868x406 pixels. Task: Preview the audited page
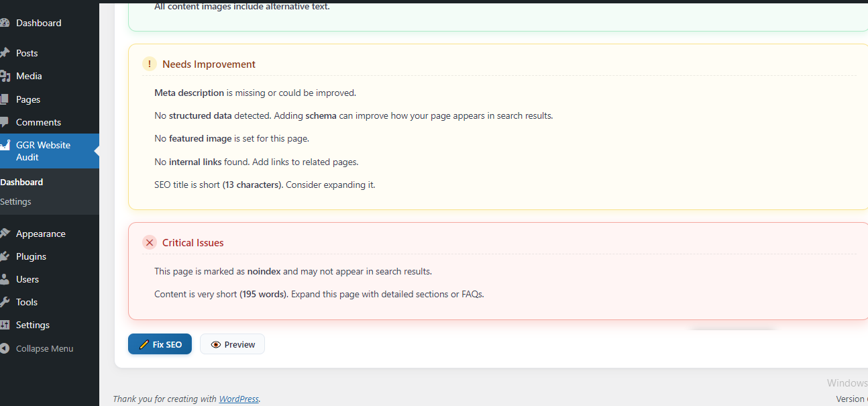coord(232,344)
